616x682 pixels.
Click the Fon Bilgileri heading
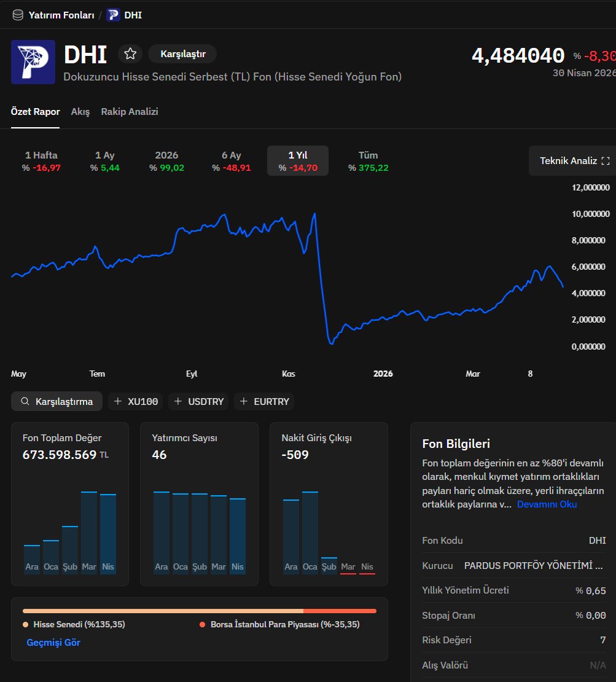click(x=456, y=444)
